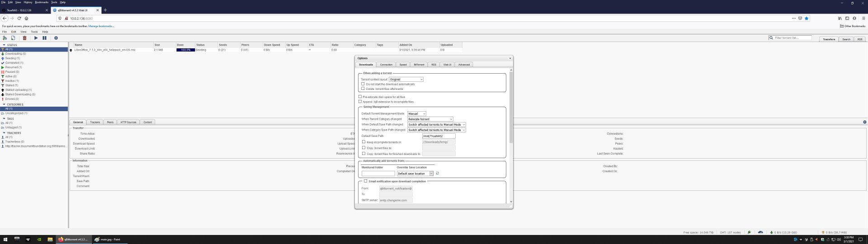Click the Add Torrent Link toolbar icon
The width and height of the screenshot is (868, 244).
pyautogui.click(x=5, y=38)
